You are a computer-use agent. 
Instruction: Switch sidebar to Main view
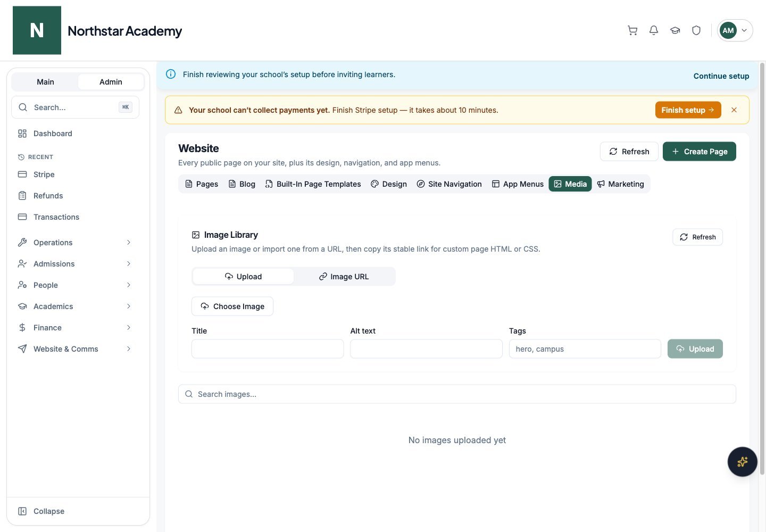(x=45, y=82)
